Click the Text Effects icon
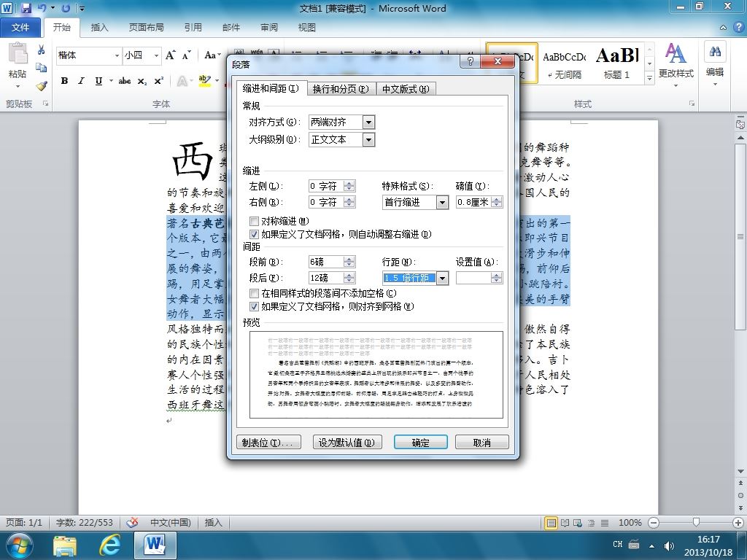 [182, 81]
